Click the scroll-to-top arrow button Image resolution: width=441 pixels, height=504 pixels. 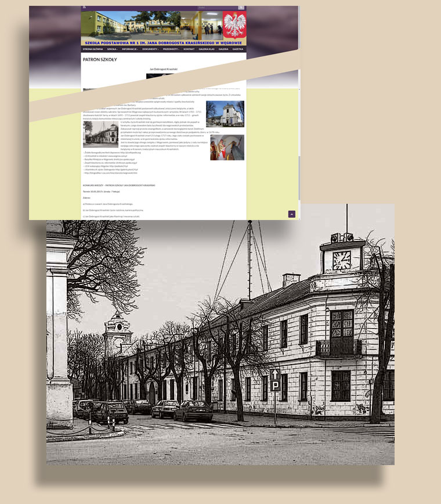point(292,214)
